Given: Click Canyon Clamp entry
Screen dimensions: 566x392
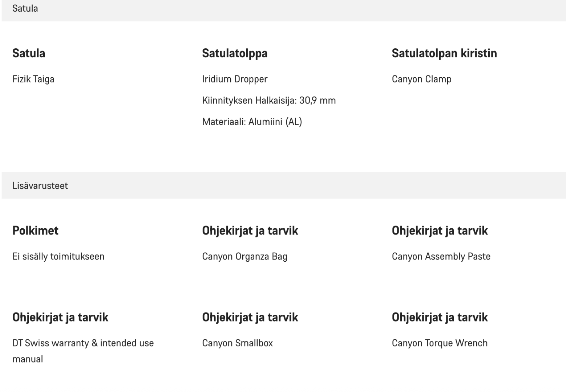Looking at the screenshot, I should pos(421,79).
